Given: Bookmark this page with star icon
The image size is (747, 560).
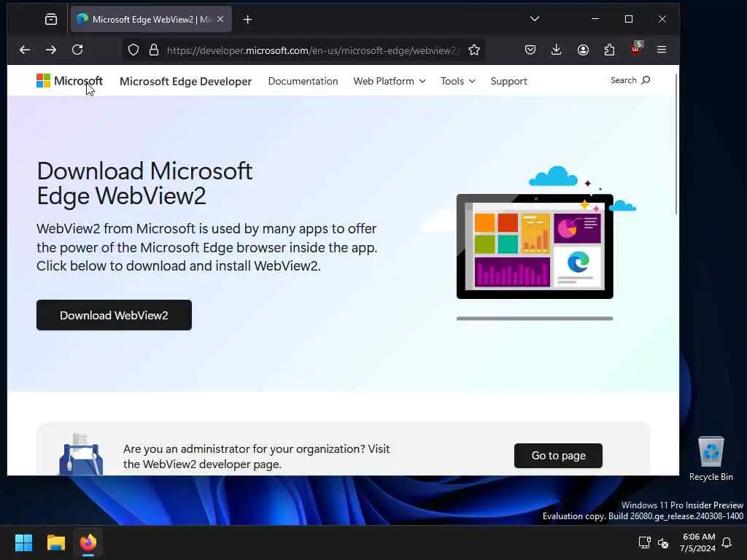Looking at the screenshot, I should pyautogui.click(x=474, y=50).
